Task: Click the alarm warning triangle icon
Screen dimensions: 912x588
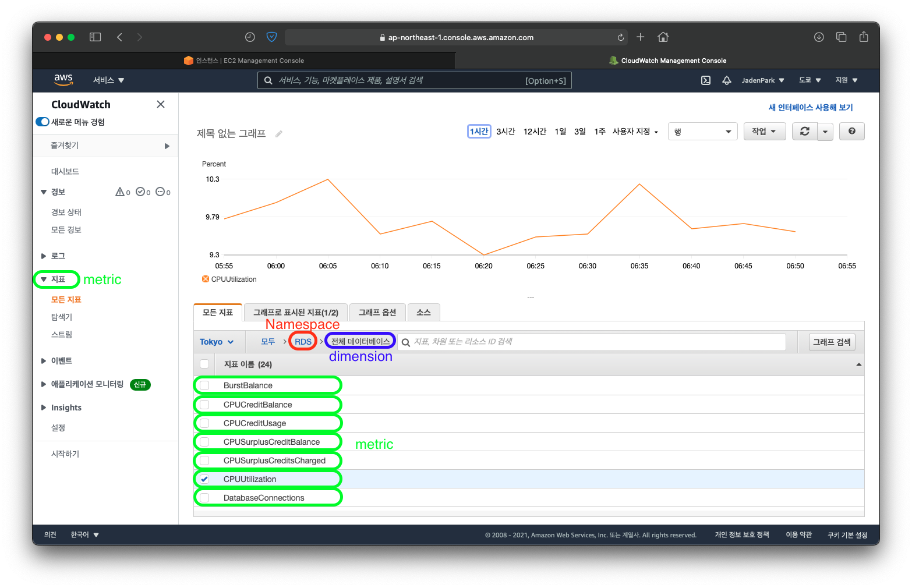Action: coord(120,192)
